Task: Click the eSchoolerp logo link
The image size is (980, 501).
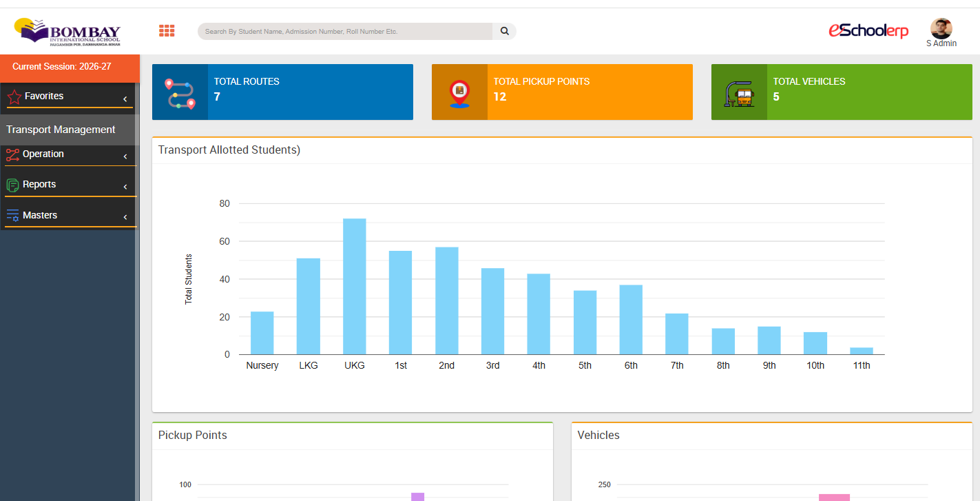Action: 868,30
